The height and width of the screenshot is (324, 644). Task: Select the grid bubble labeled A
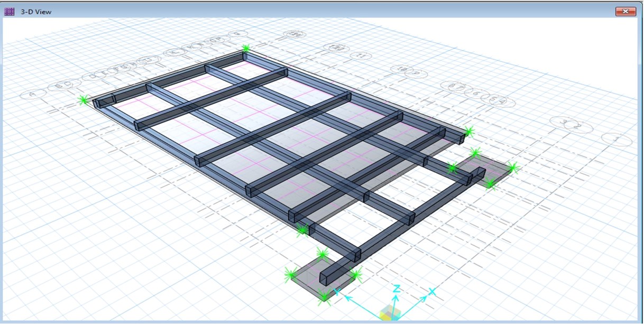33,95
